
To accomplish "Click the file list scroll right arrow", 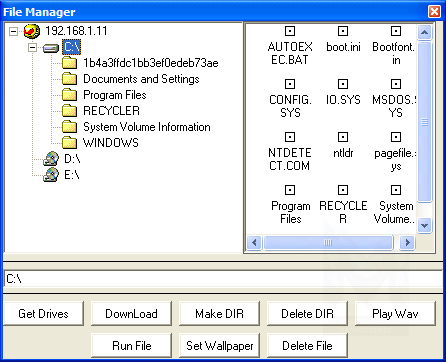I will (x=407, y=242).
